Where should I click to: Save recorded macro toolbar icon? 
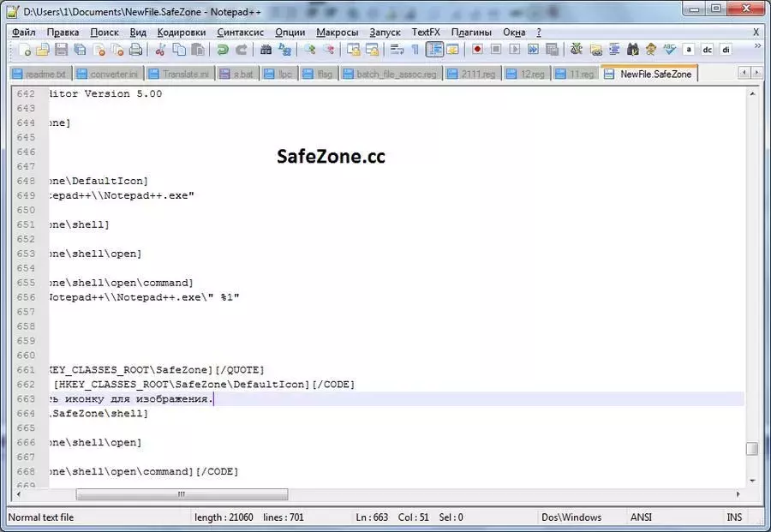553,50
